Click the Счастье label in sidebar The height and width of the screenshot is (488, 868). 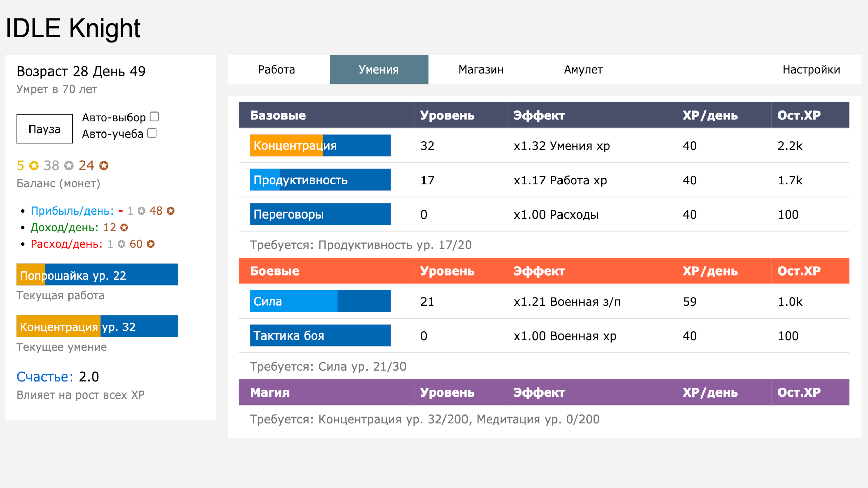pos(45,377)
